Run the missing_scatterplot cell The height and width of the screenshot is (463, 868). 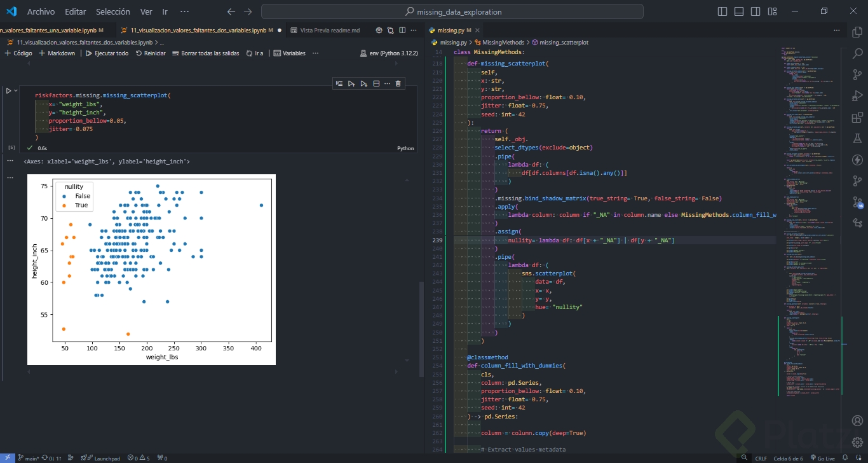[9, 91]
